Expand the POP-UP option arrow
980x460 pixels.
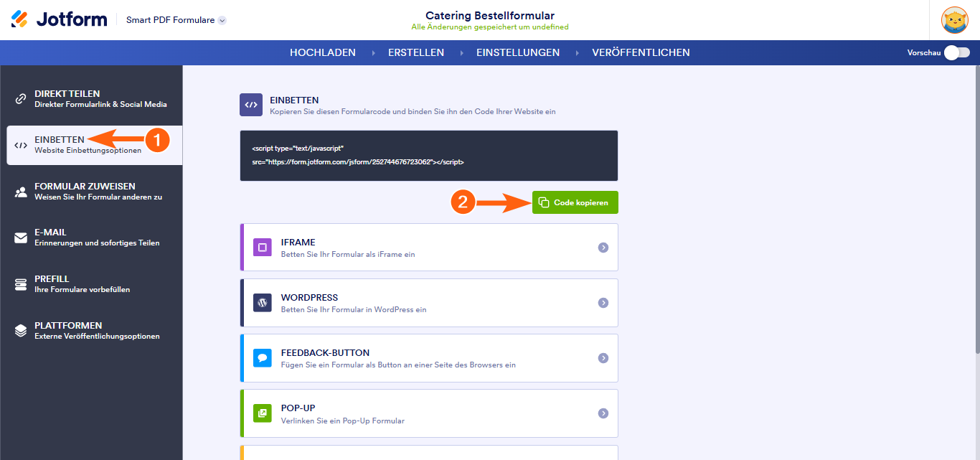(x=603, y=413)
